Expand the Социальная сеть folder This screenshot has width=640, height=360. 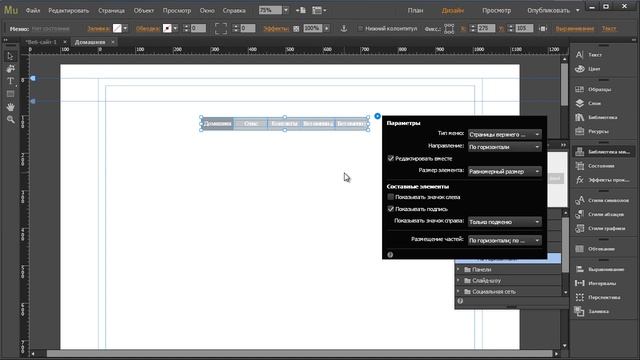click(x=458, y=291)
